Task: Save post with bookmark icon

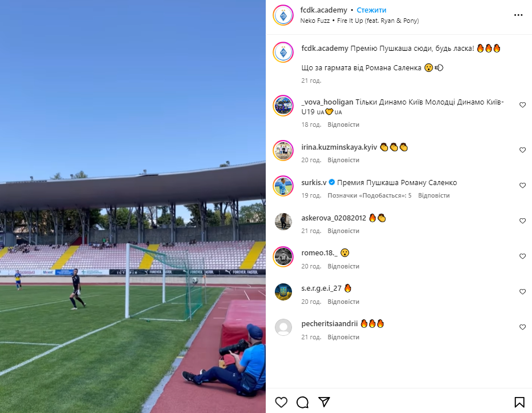Action: click(x=519, y=402)
